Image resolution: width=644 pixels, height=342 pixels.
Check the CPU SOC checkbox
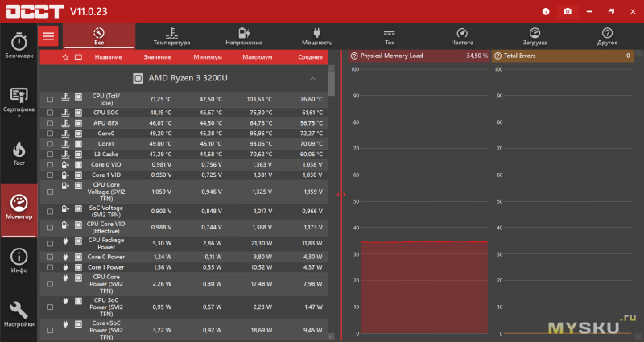50,113
